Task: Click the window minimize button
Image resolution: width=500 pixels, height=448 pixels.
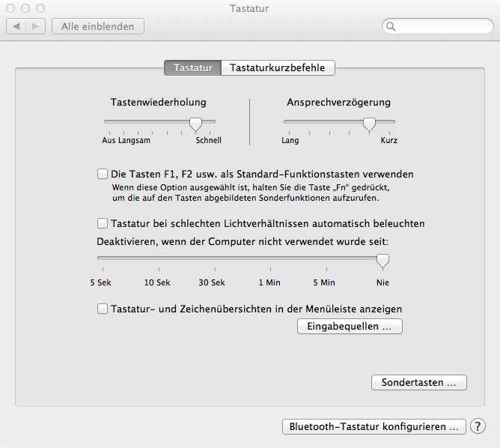Action: click(x=25, y=8)
